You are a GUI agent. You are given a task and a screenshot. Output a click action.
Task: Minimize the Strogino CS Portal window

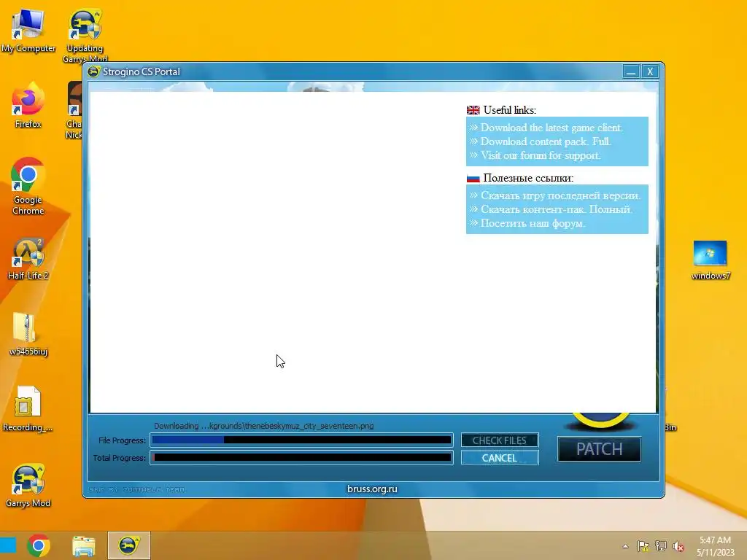point(631,71)
